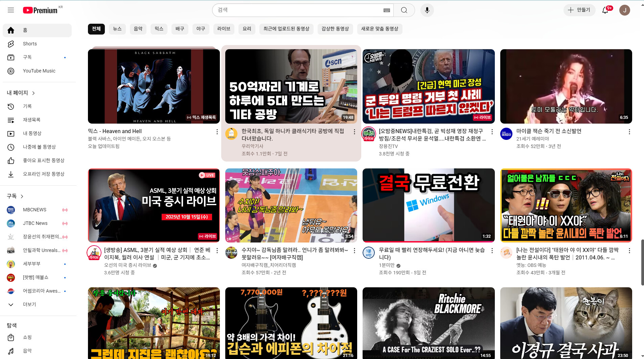This screenshot has height=359, width=644.
Task: Play the 이경규 결국 사과 thumbnail
Action: click(x=566, y=323)
